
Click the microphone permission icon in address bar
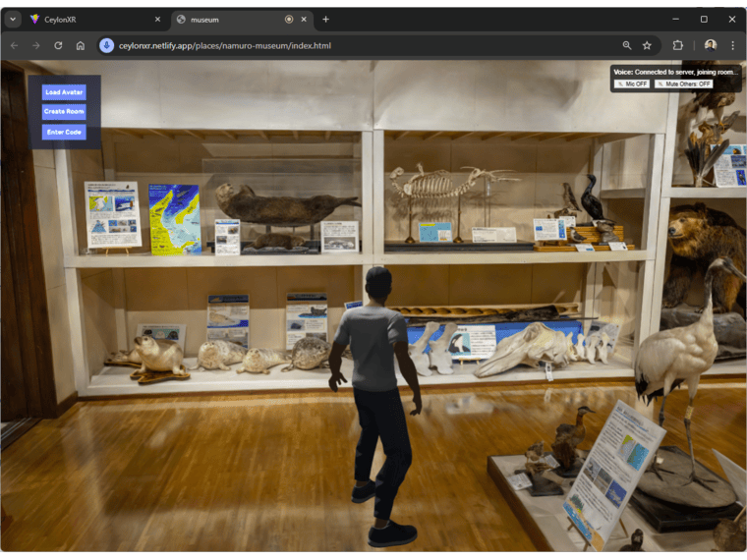tap(106, 45)
